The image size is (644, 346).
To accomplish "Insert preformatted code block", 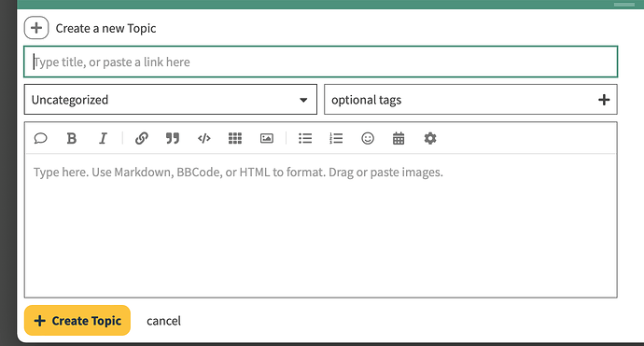I will (204, 138).
